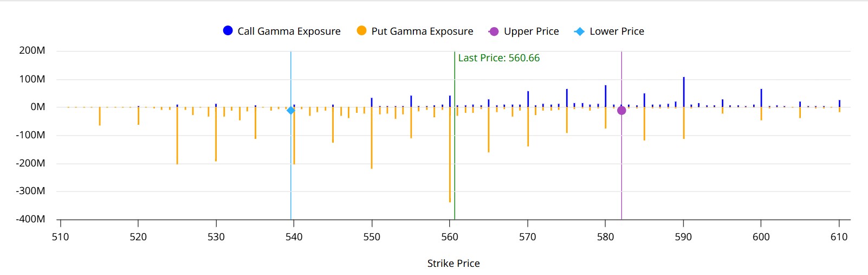Viewport: 868px width, 275px height.
Task: Click the purple Upper Price legend marker
Action: [494, 31]
